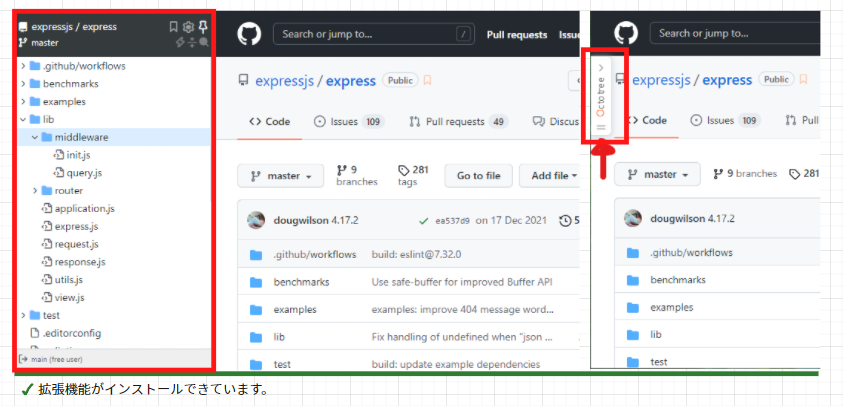The height and width of the screenshot is (406, 843).
Task: Toggle the pin sidebar icon in Octotree
Action: pos(203,27)
